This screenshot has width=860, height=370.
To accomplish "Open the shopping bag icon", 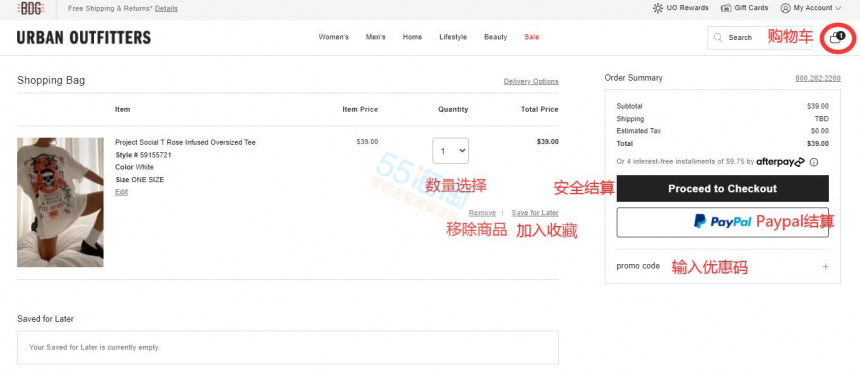I will (836, 38).
